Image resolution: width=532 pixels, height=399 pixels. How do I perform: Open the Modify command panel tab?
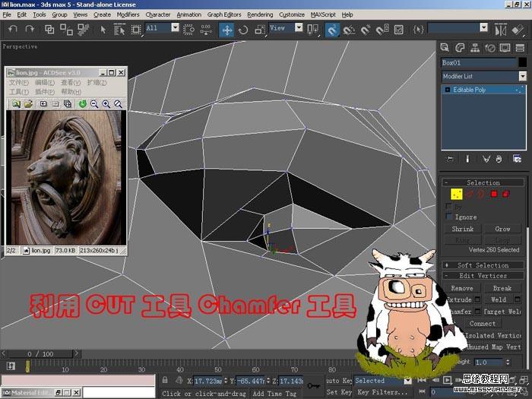pos(460,47)
